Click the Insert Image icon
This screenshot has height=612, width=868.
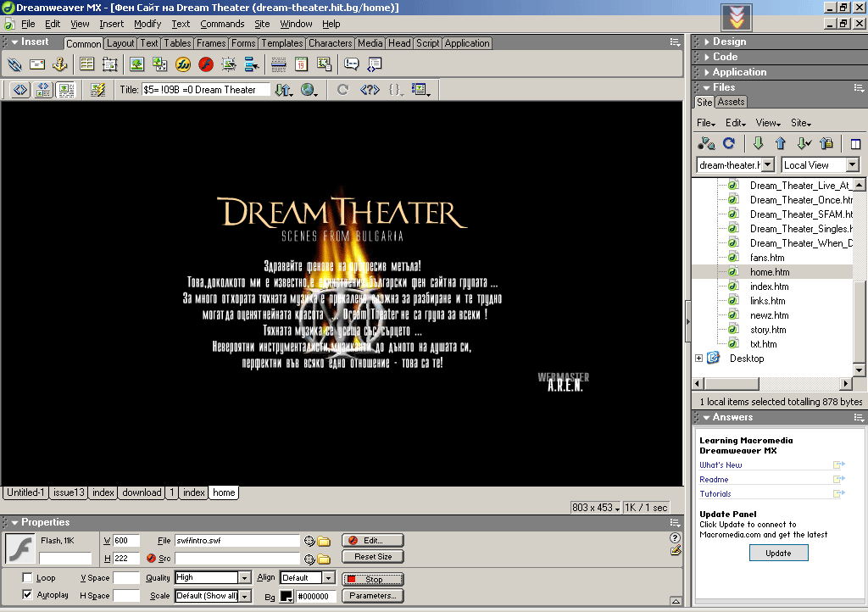pos(136,64)
